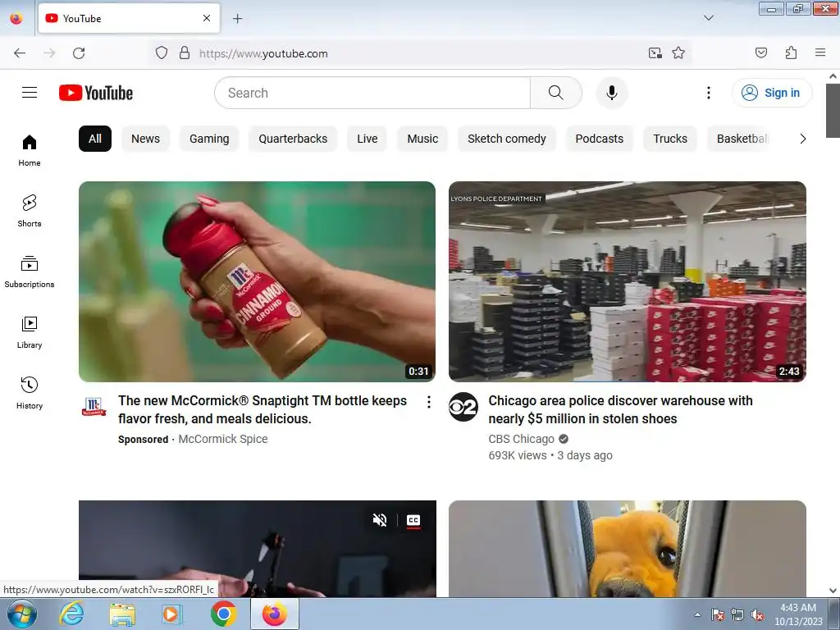Show hidden system tray icons
840x630 pixels.
(x=697, y=614)
